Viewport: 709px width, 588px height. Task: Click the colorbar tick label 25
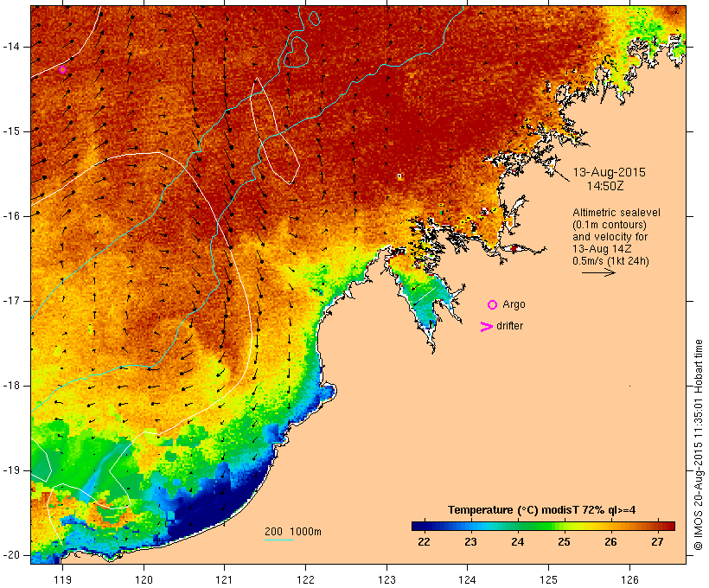[x=564, y=542]
